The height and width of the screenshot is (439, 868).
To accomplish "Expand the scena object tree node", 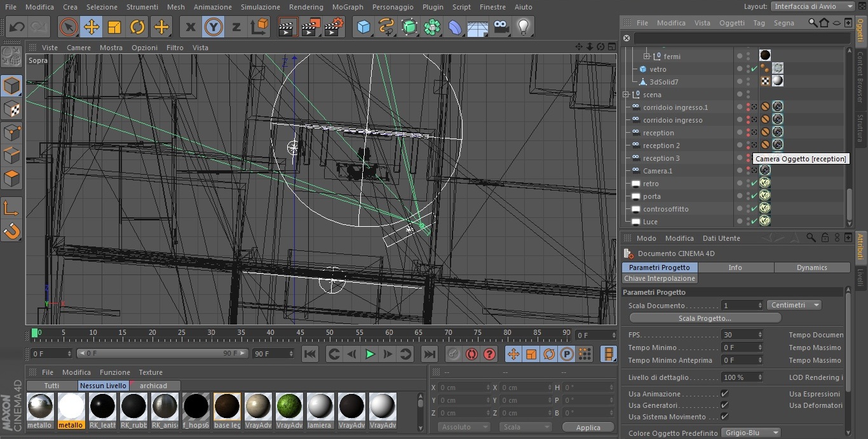I will tap(626, 95).
